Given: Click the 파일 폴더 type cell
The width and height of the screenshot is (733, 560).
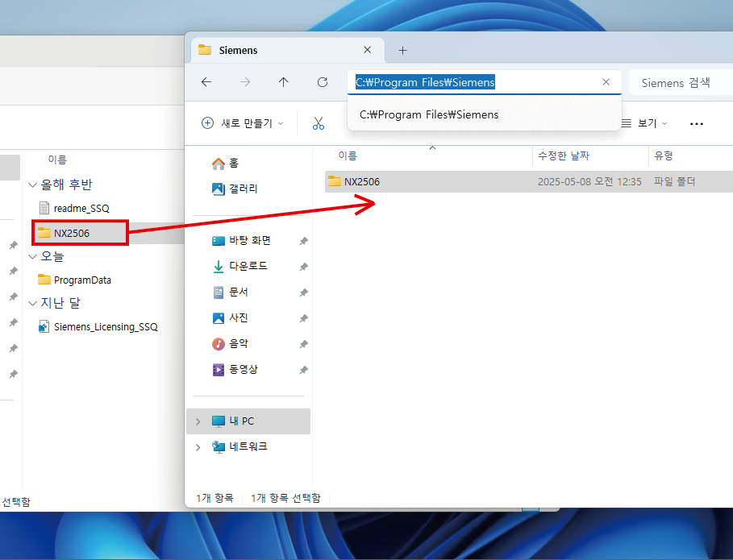Looking at the screenshot, I should point(675,181).
